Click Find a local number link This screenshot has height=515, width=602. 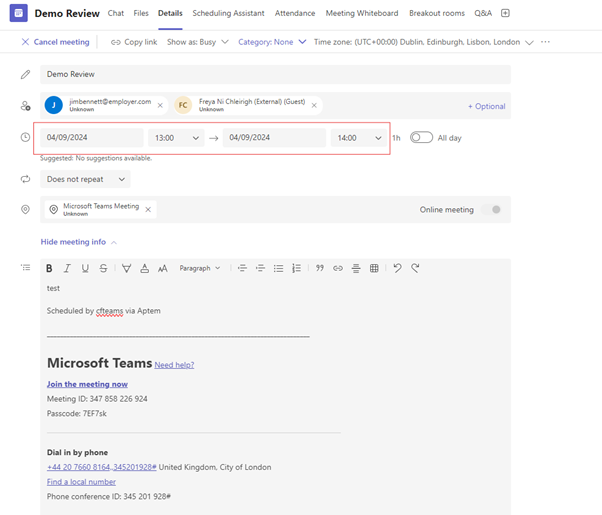pyautogui.click(x=81, y=482)
